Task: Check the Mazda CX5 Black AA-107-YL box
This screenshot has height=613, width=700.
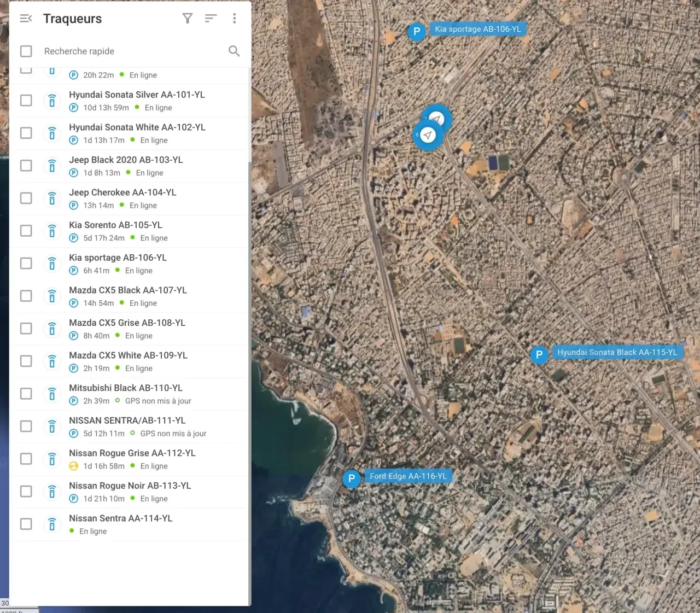Action: coord(26,296)
